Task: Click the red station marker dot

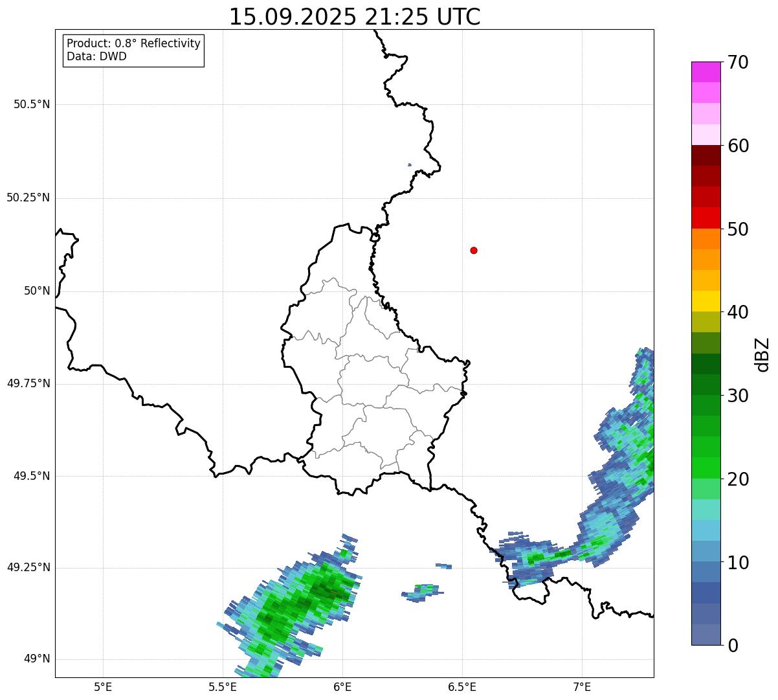Action: coord(474,250)
